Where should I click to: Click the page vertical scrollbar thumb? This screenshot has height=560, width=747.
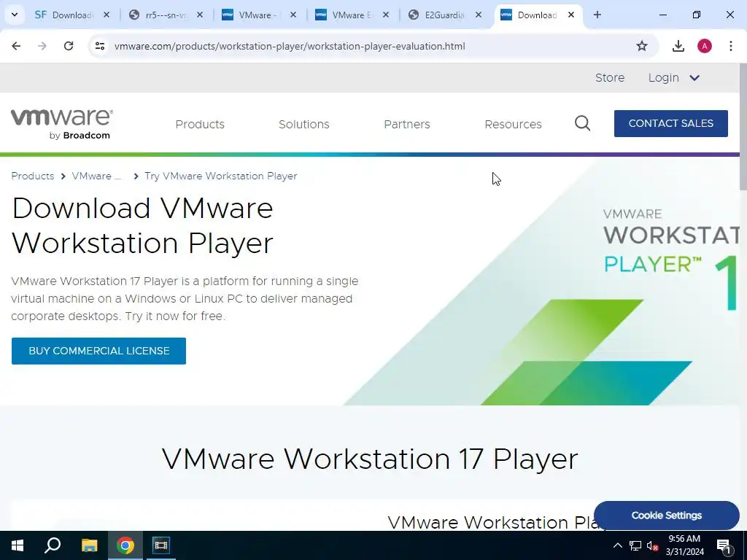[743, 126]
